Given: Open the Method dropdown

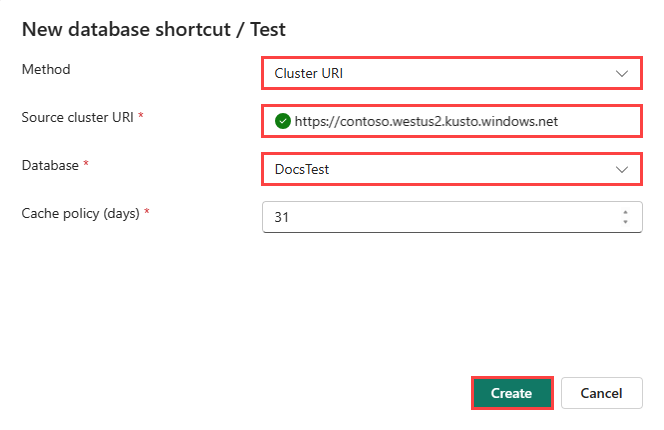Looking at the screenshot, I should point(452,73).
